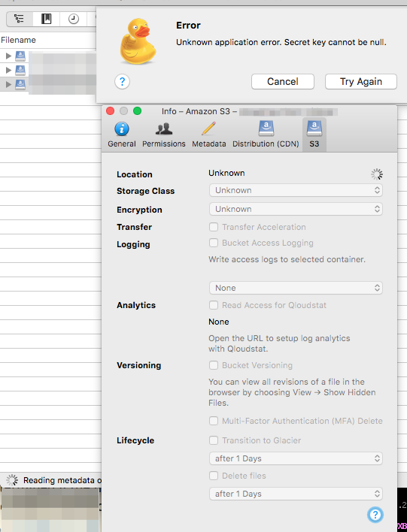Enable Delete files checkbox
This screenshot has height=532, width=407.
tap(214, 476)
